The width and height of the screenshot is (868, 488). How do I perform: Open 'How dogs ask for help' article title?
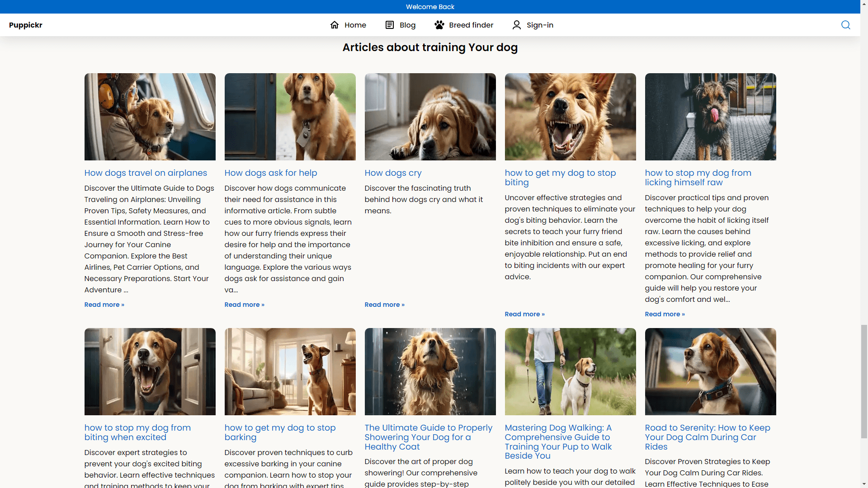(271, 173)
